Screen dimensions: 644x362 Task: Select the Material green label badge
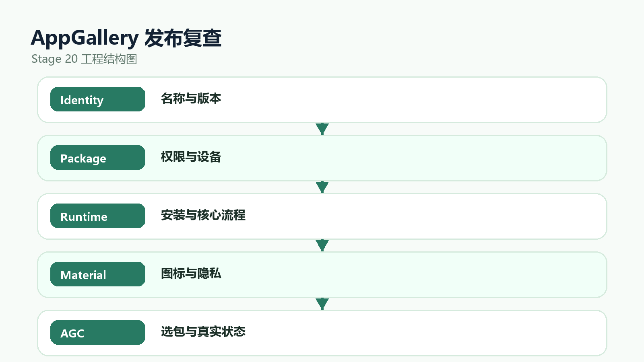click(x=97, y=274)
